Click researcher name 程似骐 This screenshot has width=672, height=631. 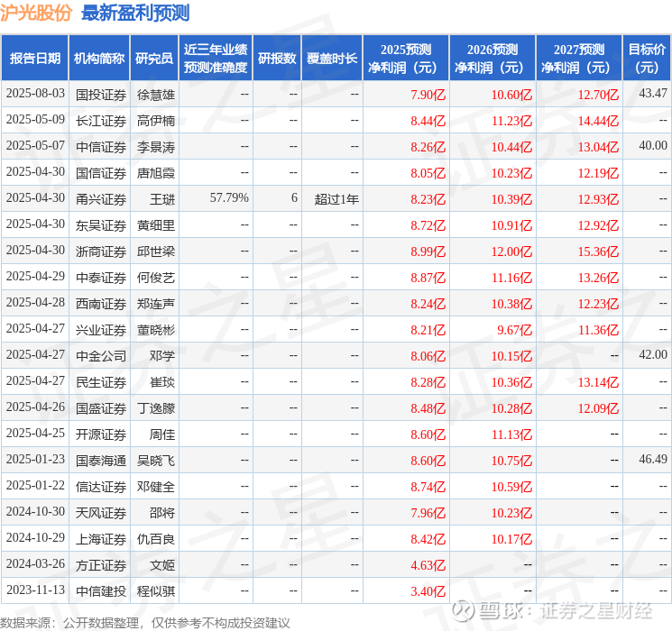coord(155,591)
